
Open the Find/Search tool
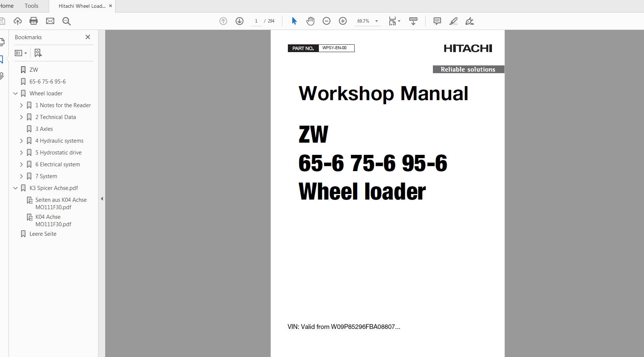(x=67, y=21)
